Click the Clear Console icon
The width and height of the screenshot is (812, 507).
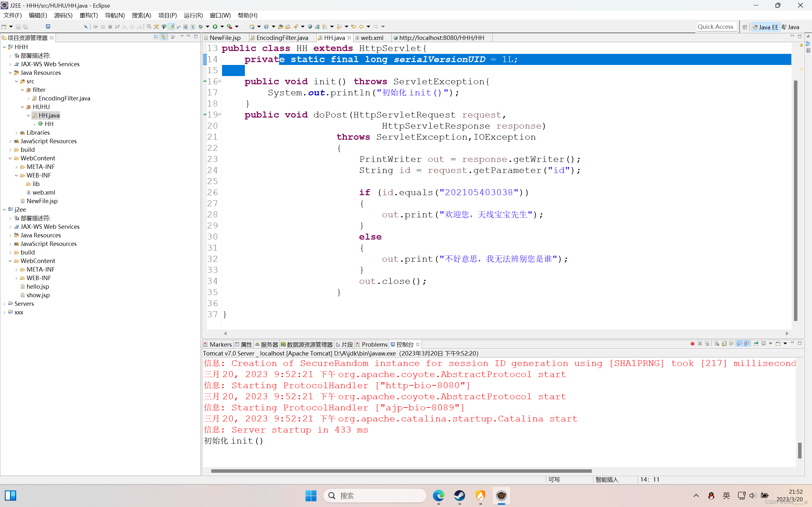[x=717, y=344]
